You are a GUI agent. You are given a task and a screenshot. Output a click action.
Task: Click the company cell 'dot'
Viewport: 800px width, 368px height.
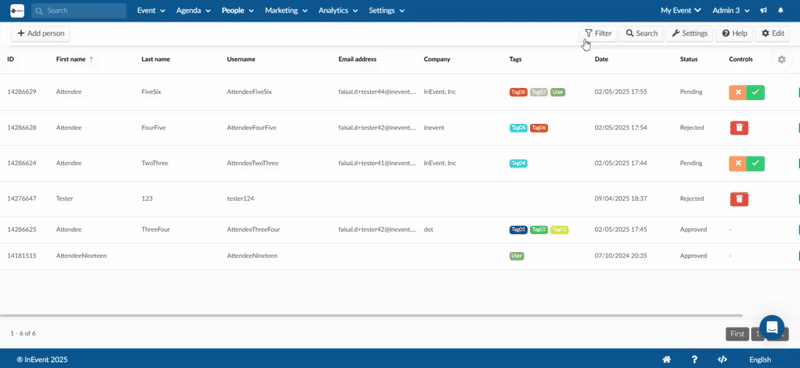coord(428,230)
